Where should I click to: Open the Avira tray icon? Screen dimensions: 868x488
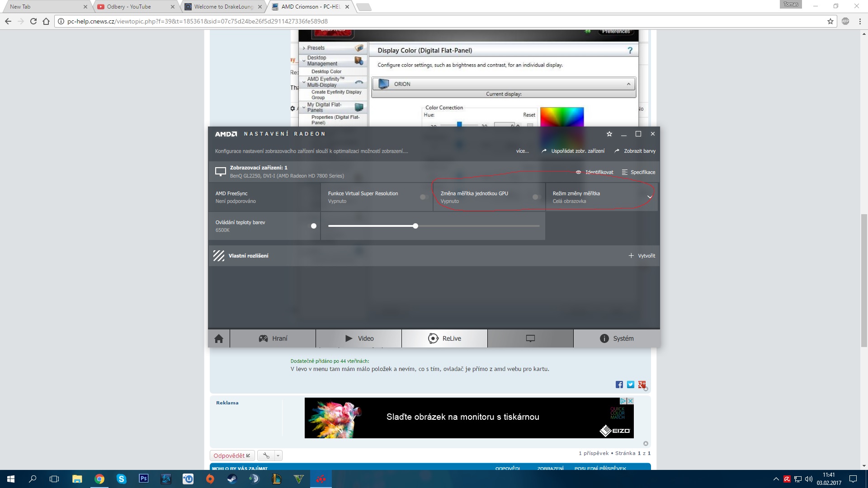pyautogui.click(x=787, y=479)
